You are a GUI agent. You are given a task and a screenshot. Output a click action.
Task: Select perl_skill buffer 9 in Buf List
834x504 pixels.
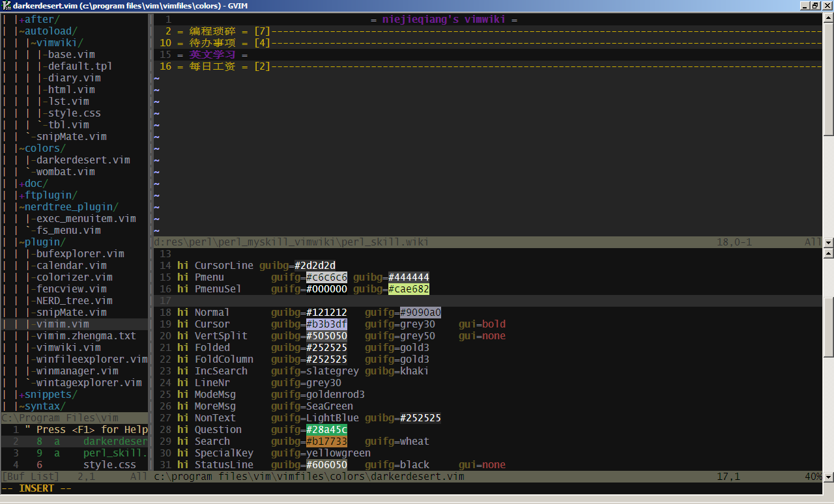[74, 453]
